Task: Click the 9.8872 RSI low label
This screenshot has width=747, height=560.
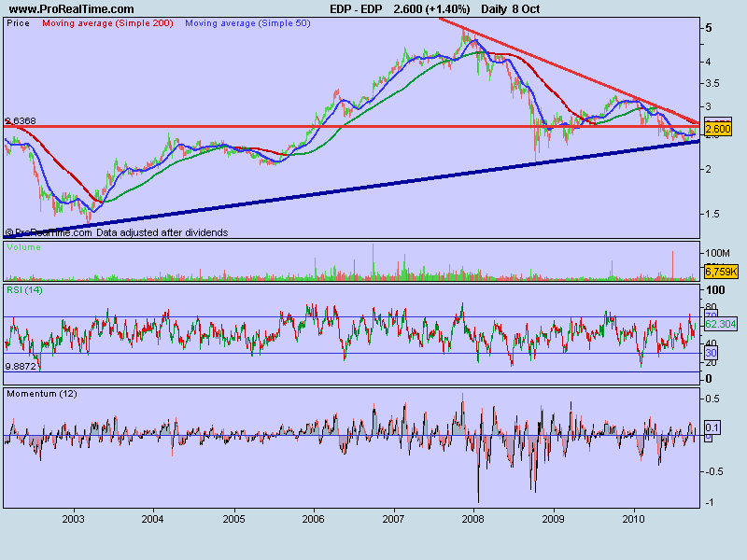Action: pyautogui.click(x=21, y=366)
